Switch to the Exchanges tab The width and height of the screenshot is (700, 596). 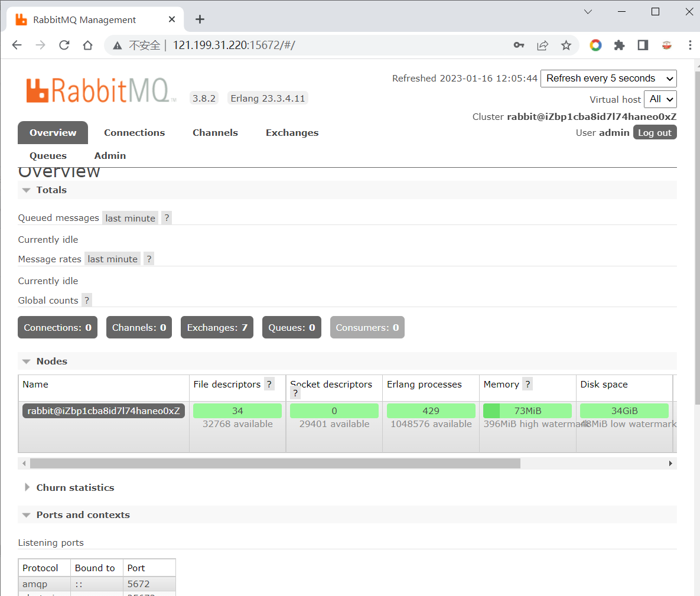click(292, 132)
